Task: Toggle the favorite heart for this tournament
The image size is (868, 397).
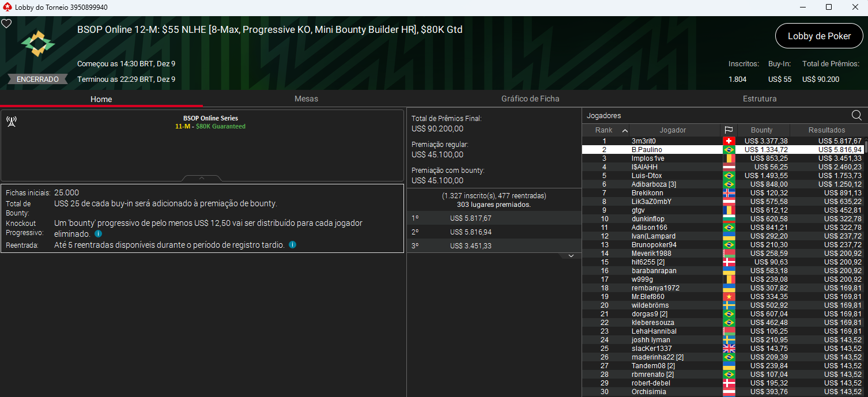Action: (x=6, y=24)
